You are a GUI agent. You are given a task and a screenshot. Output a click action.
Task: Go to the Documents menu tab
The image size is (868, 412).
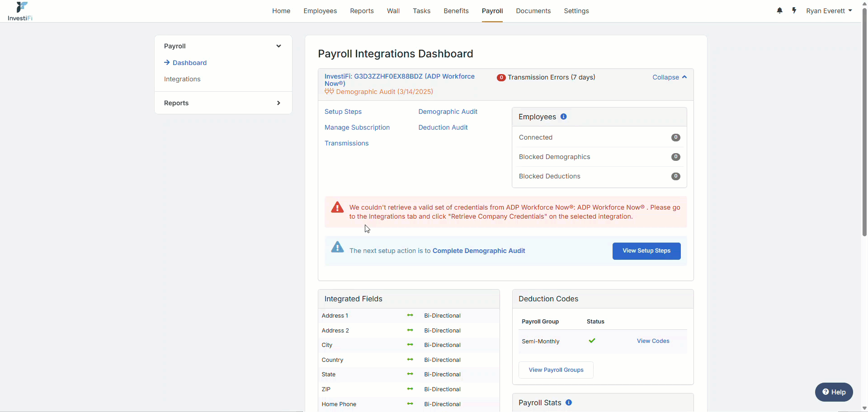pyautogui.click(x=533, y=11)
